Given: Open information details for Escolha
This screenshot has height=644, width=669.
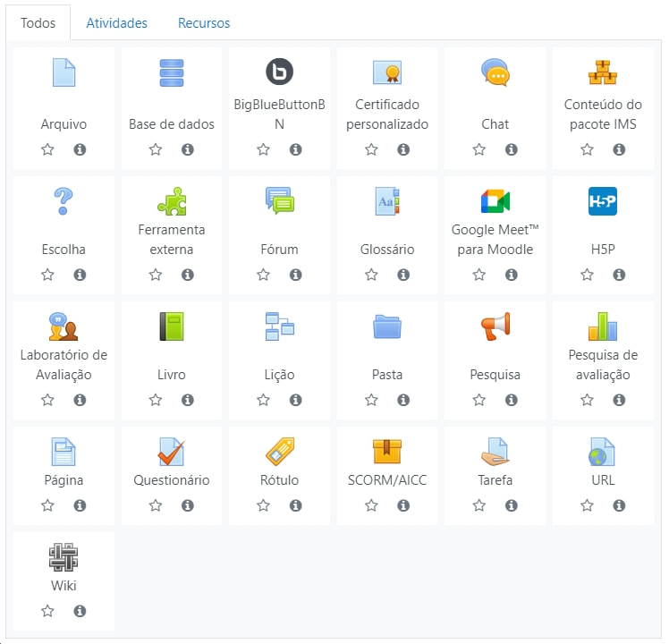Looking at the screenshot, I should click(80, 275).
